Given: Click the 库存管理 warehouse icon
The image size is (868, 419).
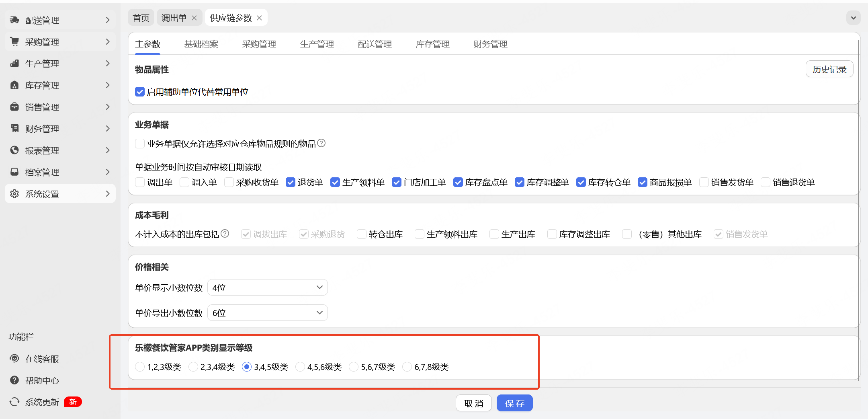Looking at the screenshot, I should [x=14, y=85].
